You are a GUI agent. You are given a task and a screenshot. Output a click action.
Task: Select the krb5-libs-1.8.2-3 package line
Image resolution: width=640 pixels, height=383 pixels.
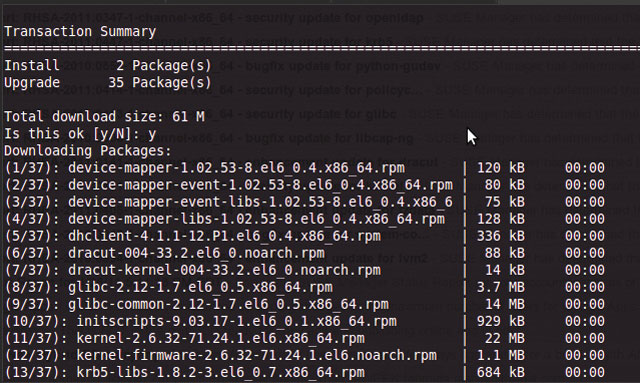(304, 372)
